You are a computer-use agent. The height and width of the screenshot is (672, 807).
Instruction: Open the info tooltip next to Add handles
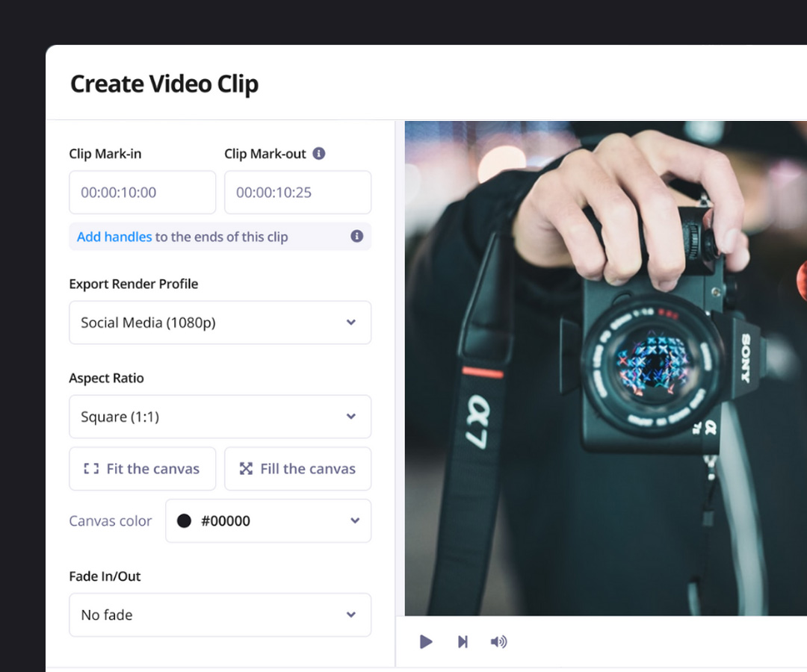(x=357, y=236)
